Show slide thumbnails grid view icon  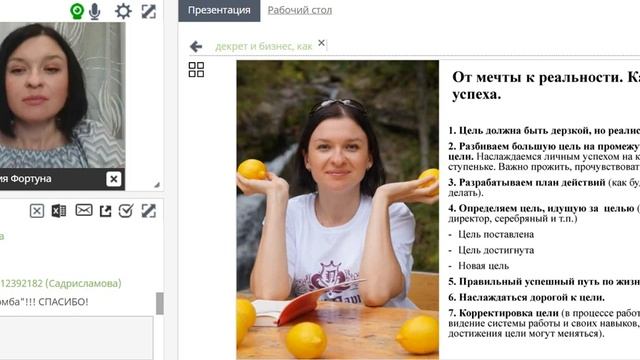[x=196, y=70]
